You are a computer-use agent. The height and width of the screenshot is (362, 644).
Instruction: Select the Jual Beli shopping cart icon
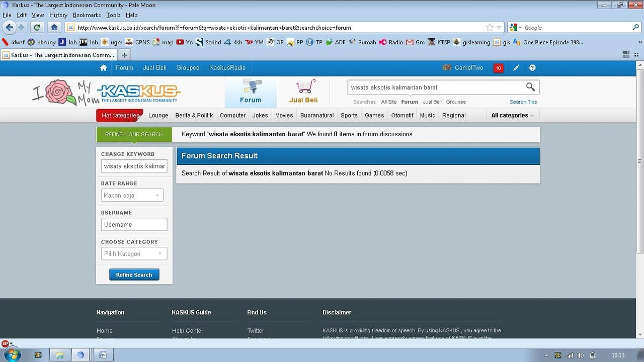click(303, 92)
